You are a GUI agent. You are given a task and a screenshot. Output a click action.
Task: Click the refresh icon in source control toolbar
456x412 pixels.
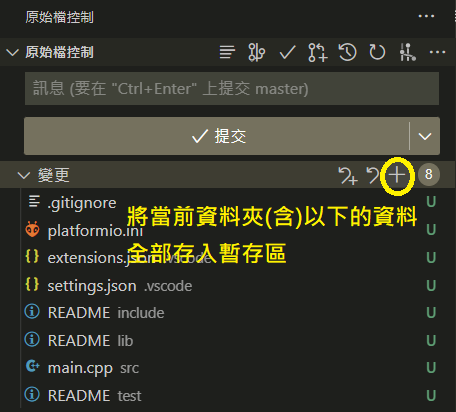(377, 52)
